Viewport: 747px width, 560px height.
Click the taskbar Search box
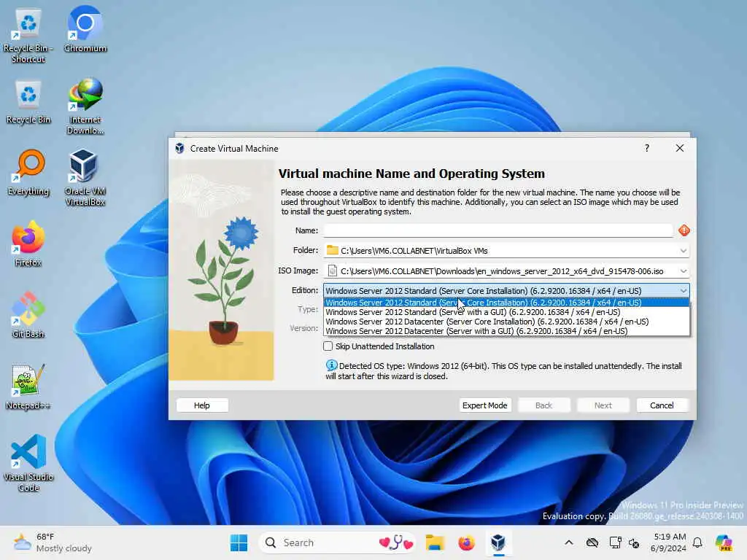337,542
